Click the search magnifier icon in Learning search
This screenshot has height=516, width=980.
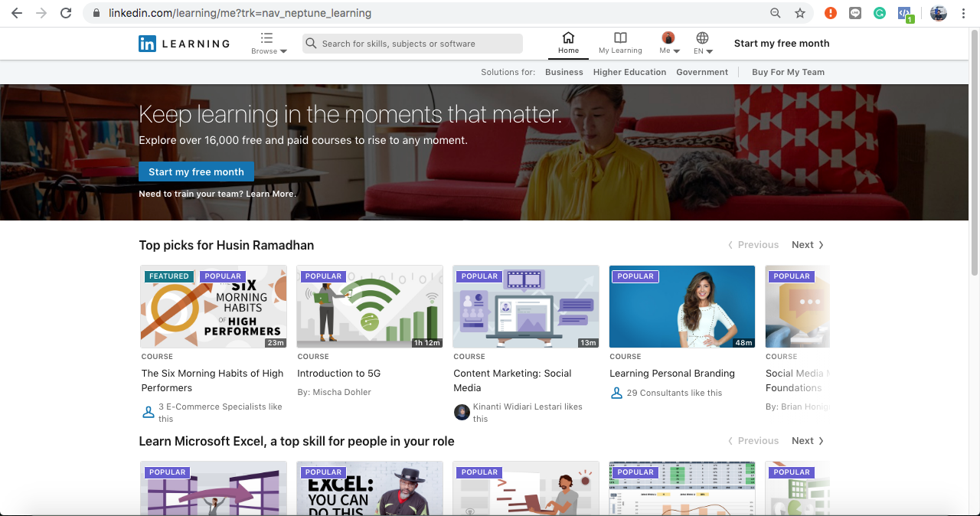[x=311, y=44]
